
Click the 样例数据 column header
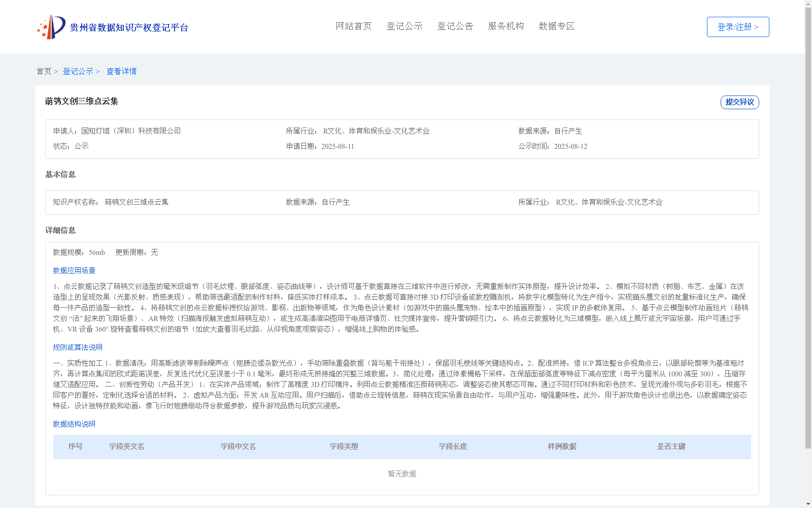click(562, 447)
